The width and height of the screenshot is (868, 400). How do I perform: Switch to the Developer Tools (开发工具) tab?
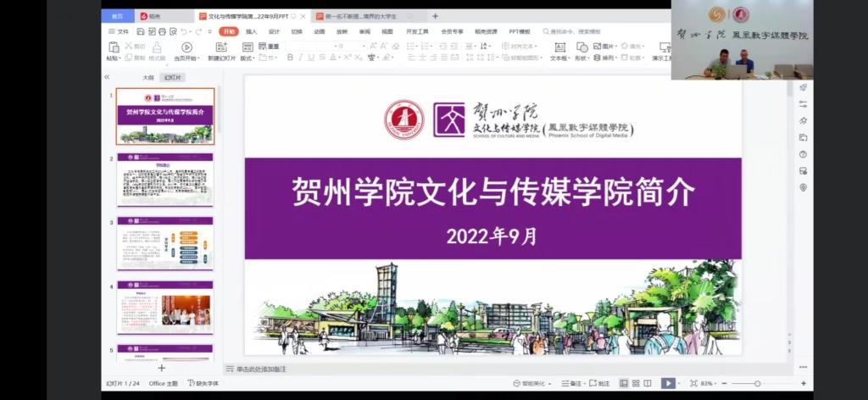pyautogui.click(x=417, y=31)
